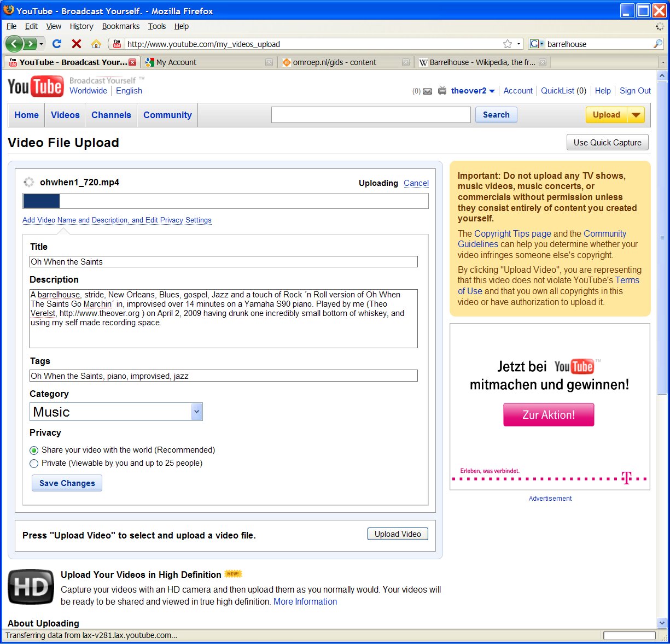Close the omroep.nl/gids tab
Screen dimensions: 670x644
406,62
